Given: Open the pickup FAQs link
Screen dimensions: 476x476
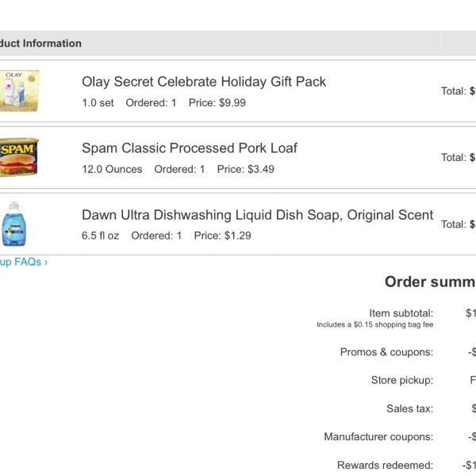Looking at the screenshot, I should point(24,262).
